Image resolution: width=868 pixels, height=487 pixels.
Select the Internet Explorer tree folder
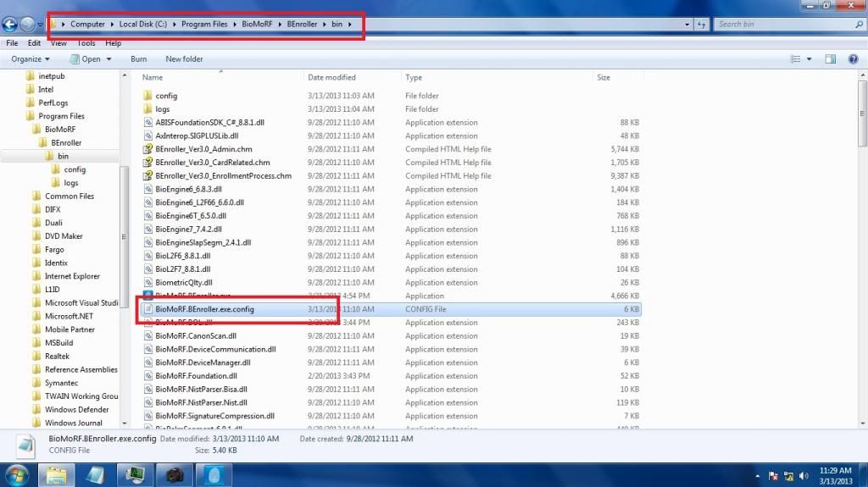coord(72,276)
